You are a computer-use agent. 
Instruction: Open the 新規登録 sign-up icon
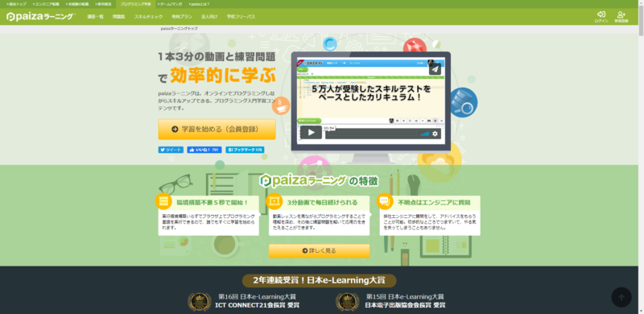621,17
